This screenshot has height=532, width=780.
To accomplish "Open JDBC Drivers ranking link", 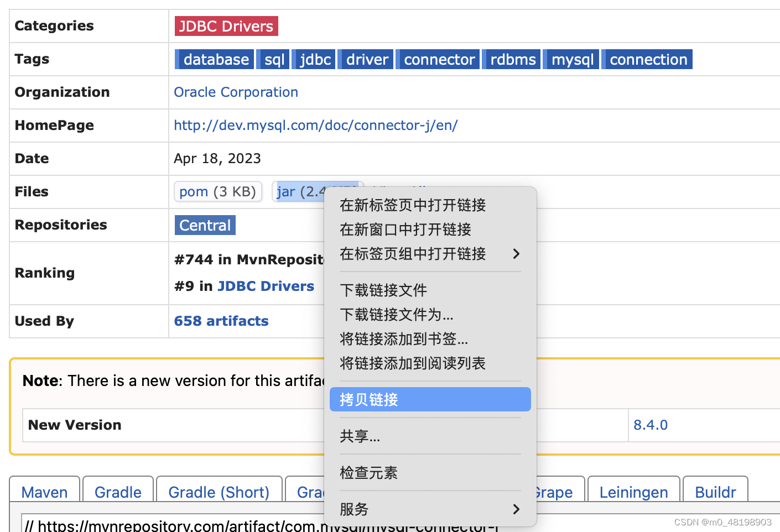I will point(266,286).
